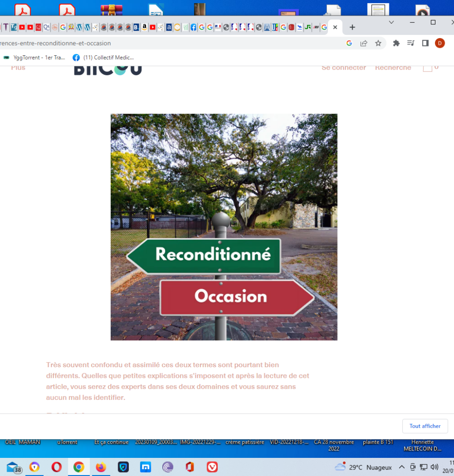Screen dimensions: 454x476
Task: Click the Tout afficher button
Action: [425, 426]
